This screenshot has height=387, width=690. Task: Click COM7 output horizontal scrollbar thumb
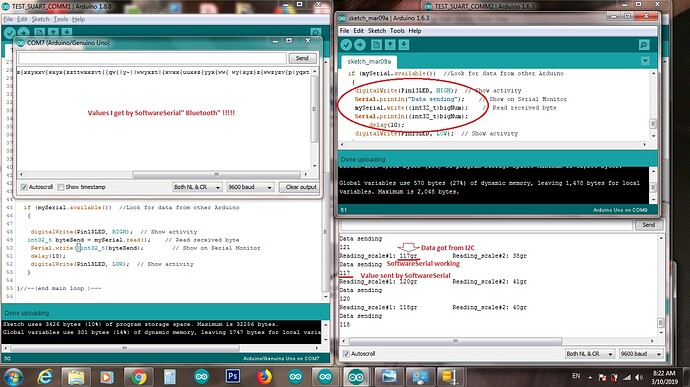pyautogui.click(x=216, y=174)
